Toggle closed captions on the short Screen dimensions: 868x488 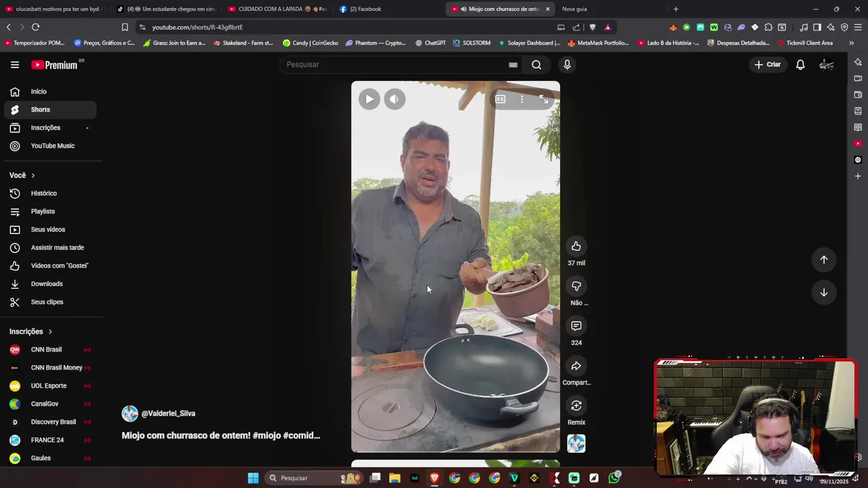[500, 99]
